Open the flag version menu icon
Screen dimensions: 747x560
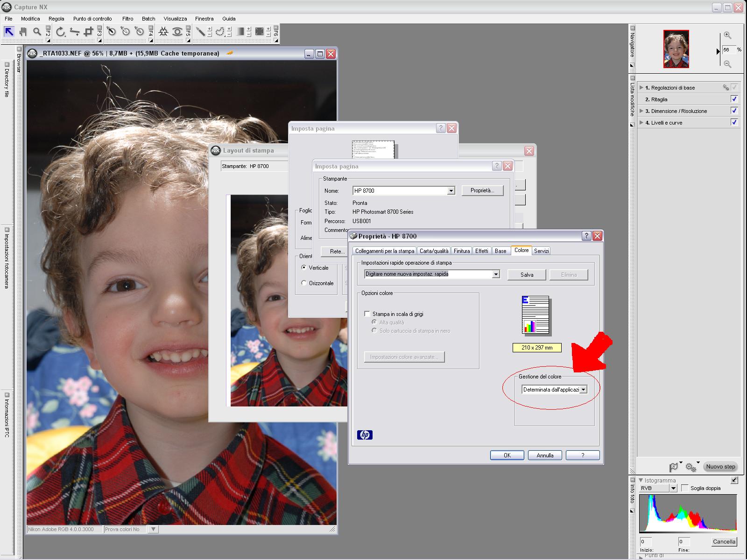tap(674, 467)
